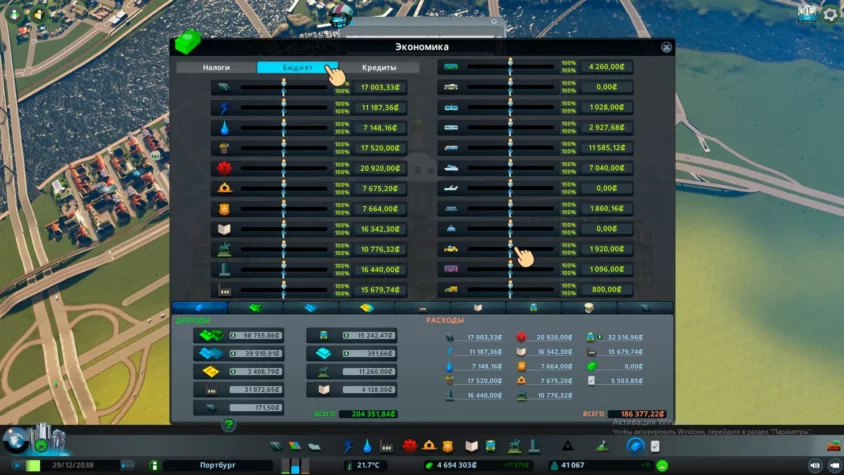Click the free camera mode icon
Viewport: 844px width, 475px height.
(815, 465)
